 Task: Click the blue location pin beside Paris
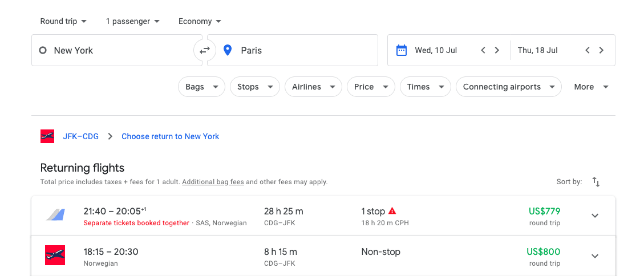point(227,51)
